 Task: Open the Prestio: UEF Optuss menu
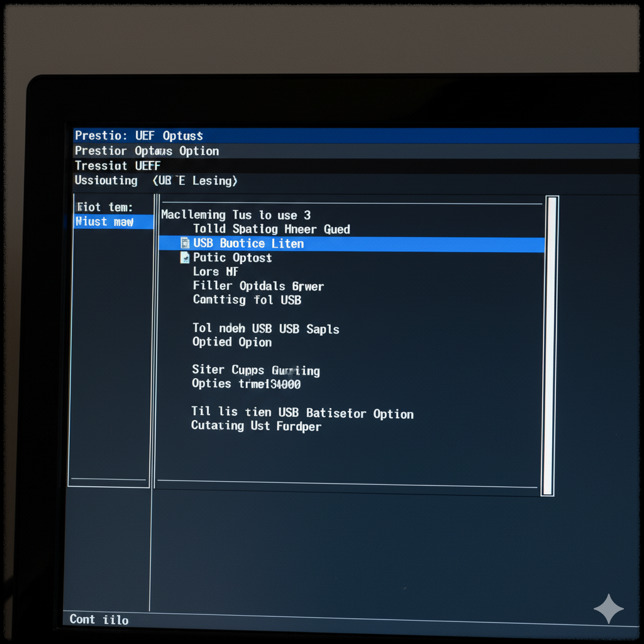(x=138, y=135)
